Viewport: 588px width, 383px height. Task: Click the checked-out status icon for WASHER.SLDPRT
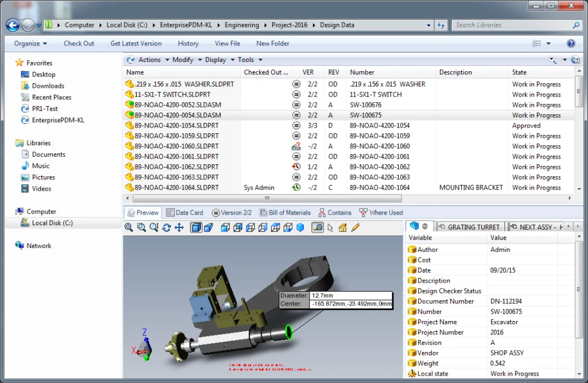point(296,83)
